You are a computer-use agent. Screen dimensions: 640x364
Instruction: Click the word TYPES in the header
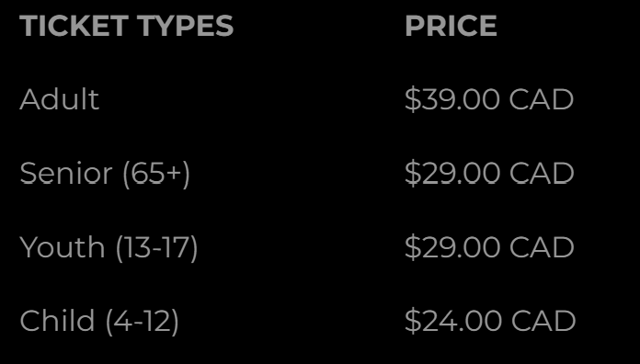186,26
